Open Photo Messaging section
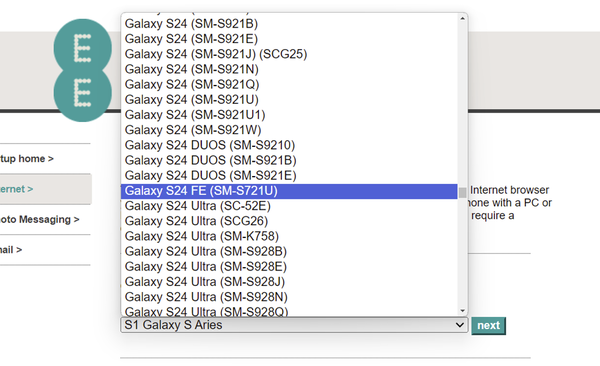The height and width of the screenshot is (366, 600). (39, 220)
